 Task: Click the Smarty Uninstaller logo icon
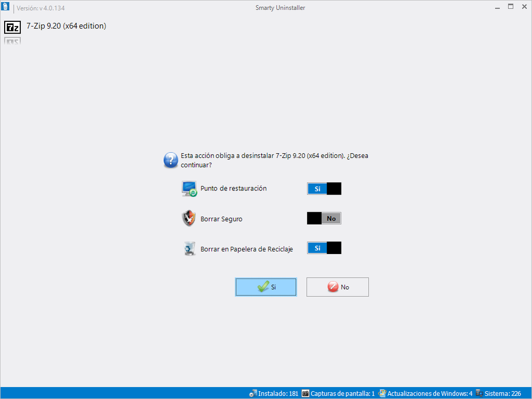[x=5, y=6]
